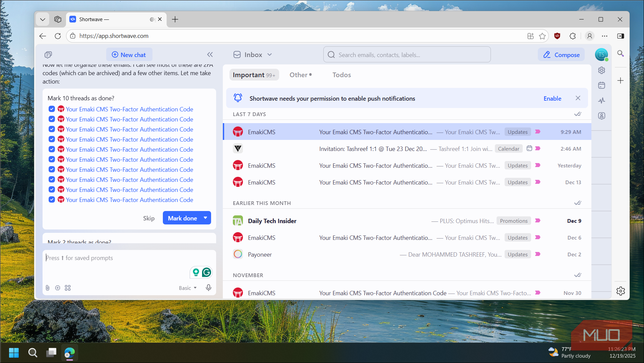This screenshot has height=363, width=644.
Task: Click the Compose button
Action: click(562, 55)
